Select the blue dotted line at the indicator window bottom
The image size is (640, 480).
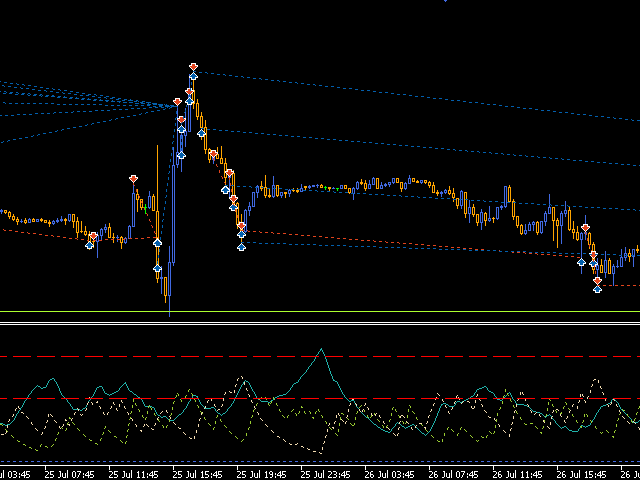point(320,461)
